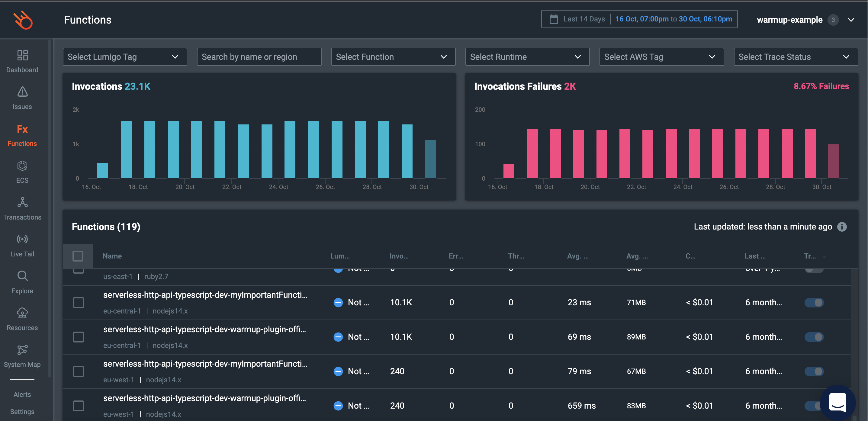Sort by the Last ... column header
Image resolution: width=868 pixels, height=421 pixels.
coord(755,256)
